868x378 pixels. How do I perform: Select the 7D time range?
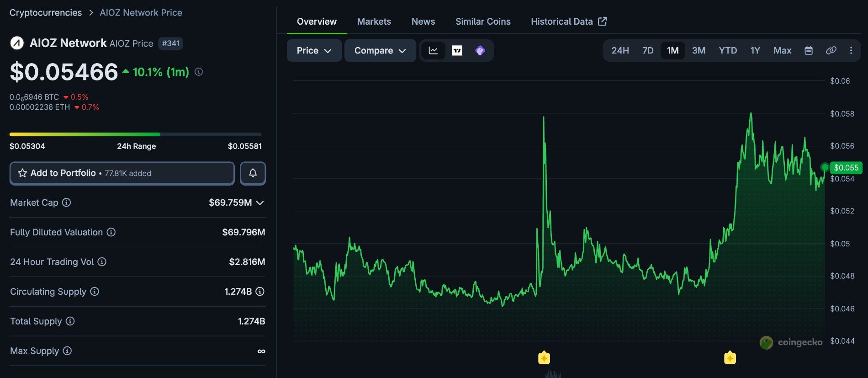(x=648, y=51)
